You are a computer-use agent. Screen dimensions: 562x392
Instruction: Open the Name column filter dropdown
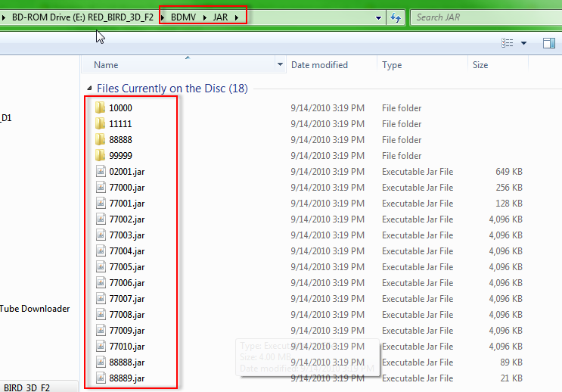(x=281, y=65)
